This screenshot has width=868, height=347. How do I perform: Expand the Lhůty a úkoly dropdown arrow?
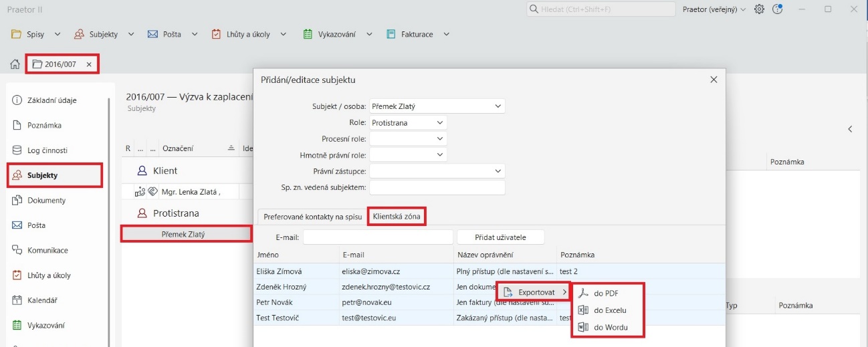(x=283, y=34)
